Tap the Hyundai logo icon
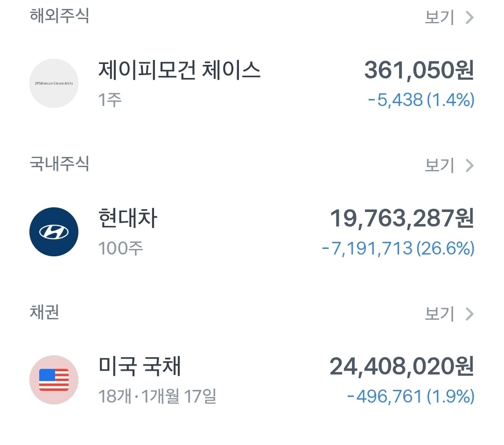Viewport: 504px width, 445px height. tap(54, 232)
